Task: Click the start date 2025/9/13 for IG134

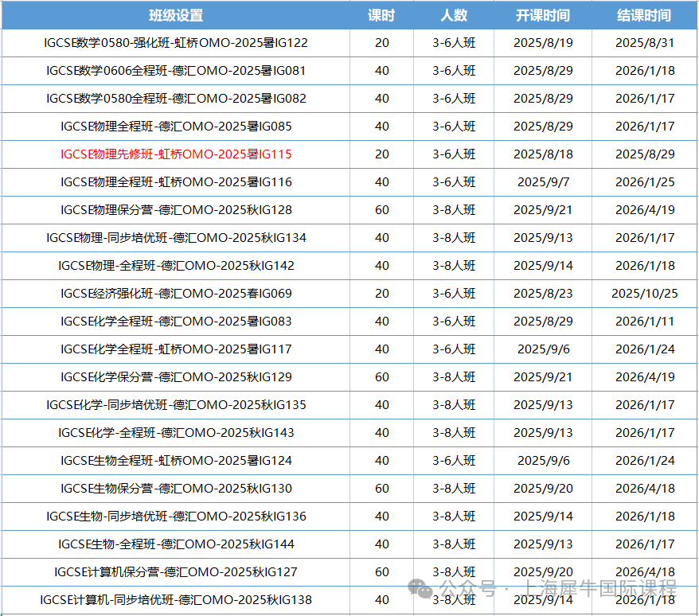Action: [542, 238]
